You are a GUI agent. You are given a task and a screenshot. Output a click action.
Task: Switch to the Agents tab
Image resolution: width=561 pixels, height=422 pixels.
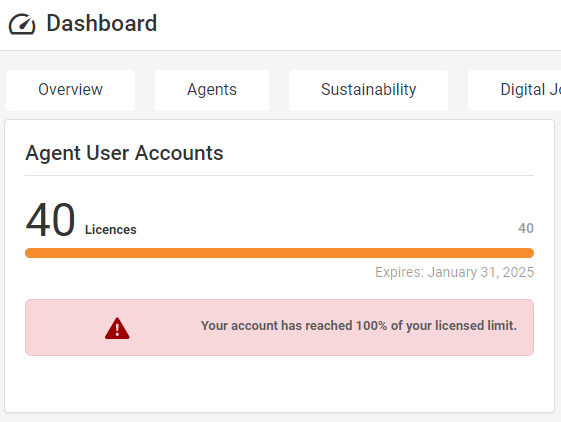coord(212,90)
